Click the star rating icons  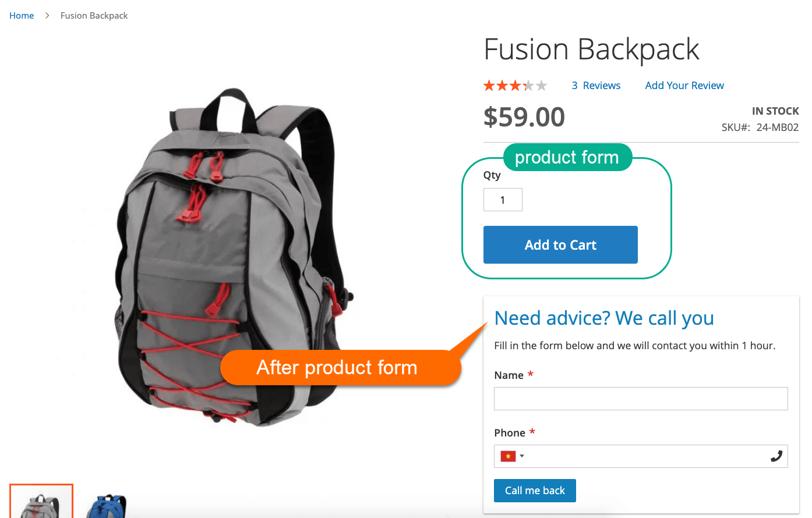[x=516, y=86]
